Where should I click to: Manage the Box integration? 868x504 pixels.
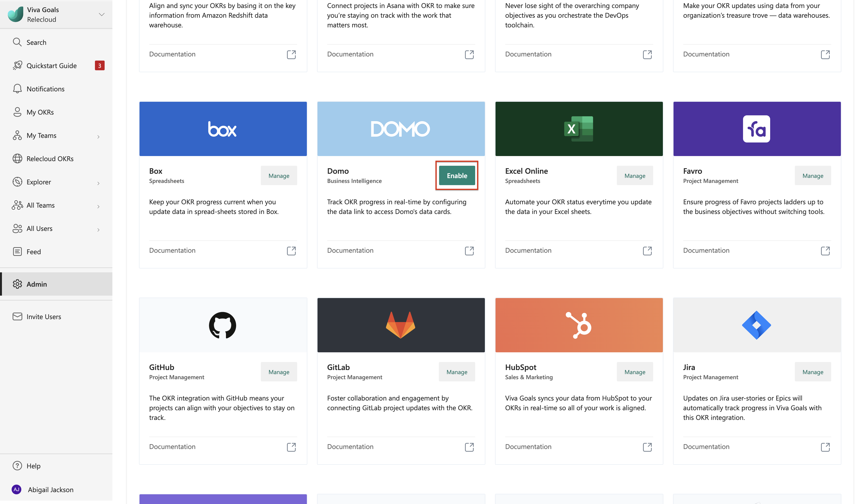(279, 175)
